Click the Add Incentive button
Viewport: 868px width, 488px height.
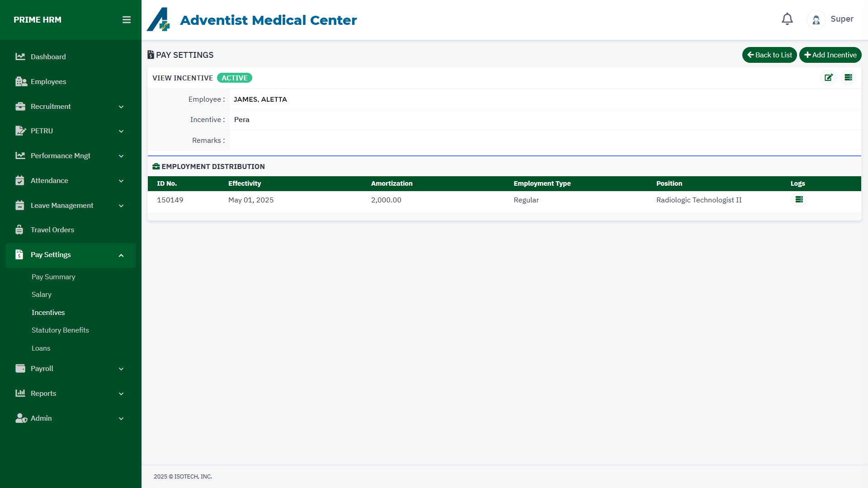[x=830, y=55]
